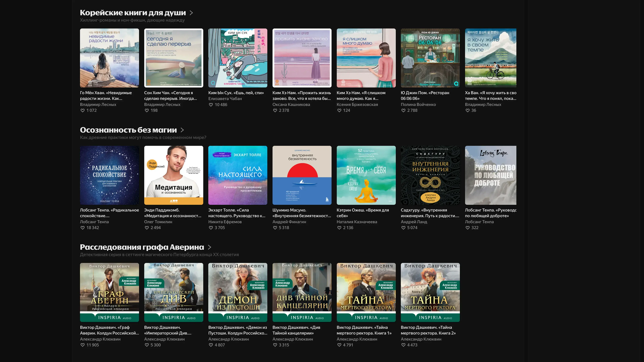This screenshot has height=362, width=644.
Task: Expand the «Расследования графа Аверина» chevron
Action: (x=209, y=247)
